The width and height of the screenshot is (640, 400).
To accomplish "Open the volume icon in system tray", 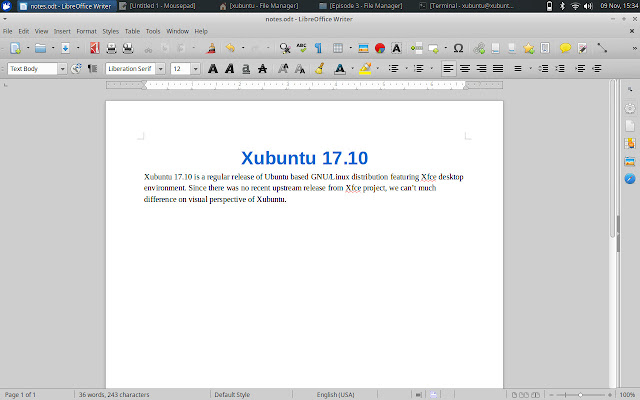I will pos(588,6).
